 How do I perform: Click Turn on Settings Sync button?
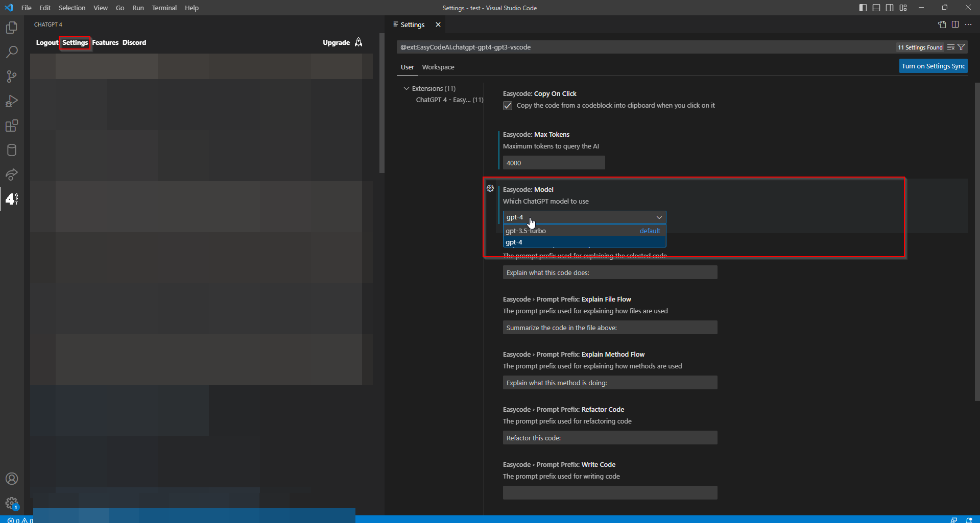(933, 66)
